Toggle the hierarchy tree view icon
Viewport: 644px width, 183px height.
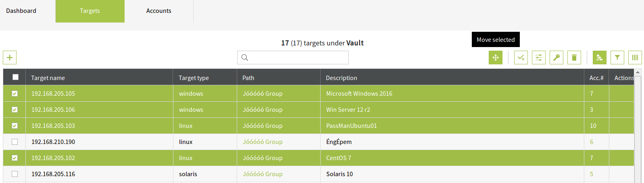click(x=600, y=58)
